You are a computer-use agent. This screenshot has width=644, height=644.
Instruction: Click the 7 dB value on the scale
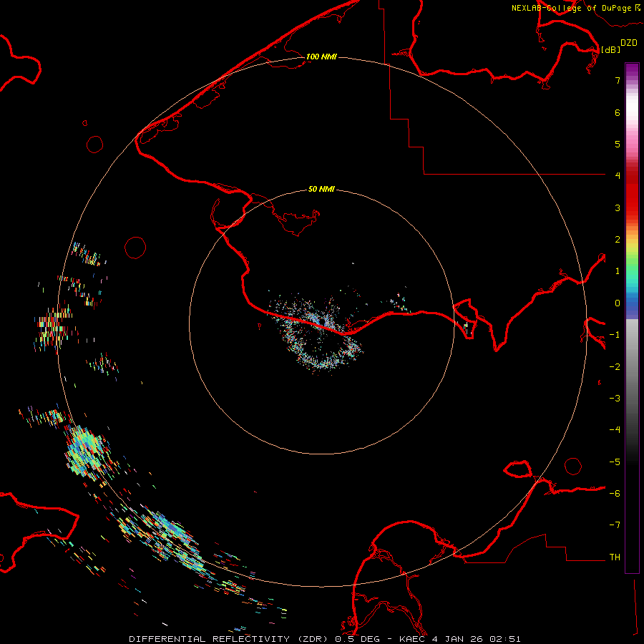[617, 81]
